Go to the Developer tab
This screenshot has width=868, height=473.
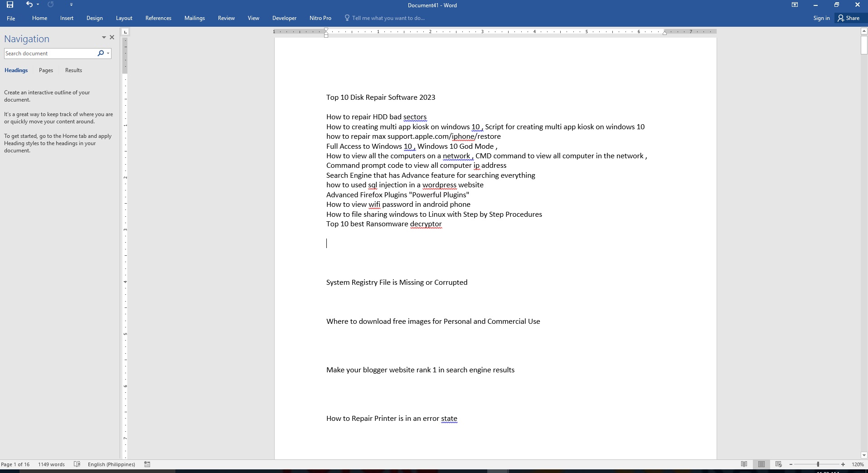pos(284,18)
